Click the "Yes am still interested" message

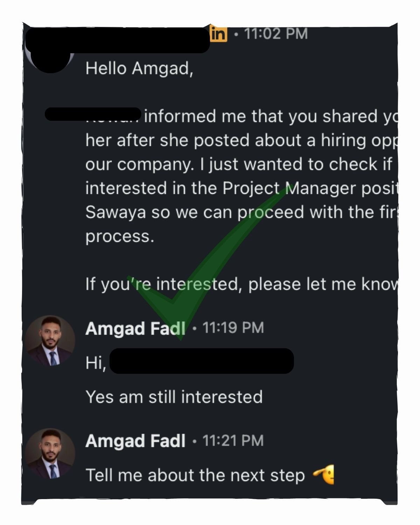point(174,397)
